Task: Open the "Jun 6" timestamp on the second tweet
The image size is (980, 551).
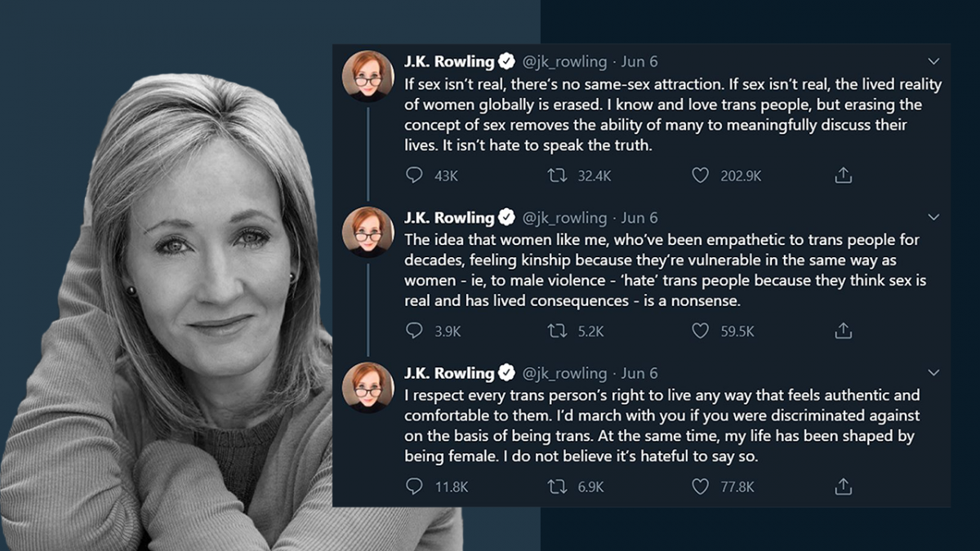Action: pos(639,217)
